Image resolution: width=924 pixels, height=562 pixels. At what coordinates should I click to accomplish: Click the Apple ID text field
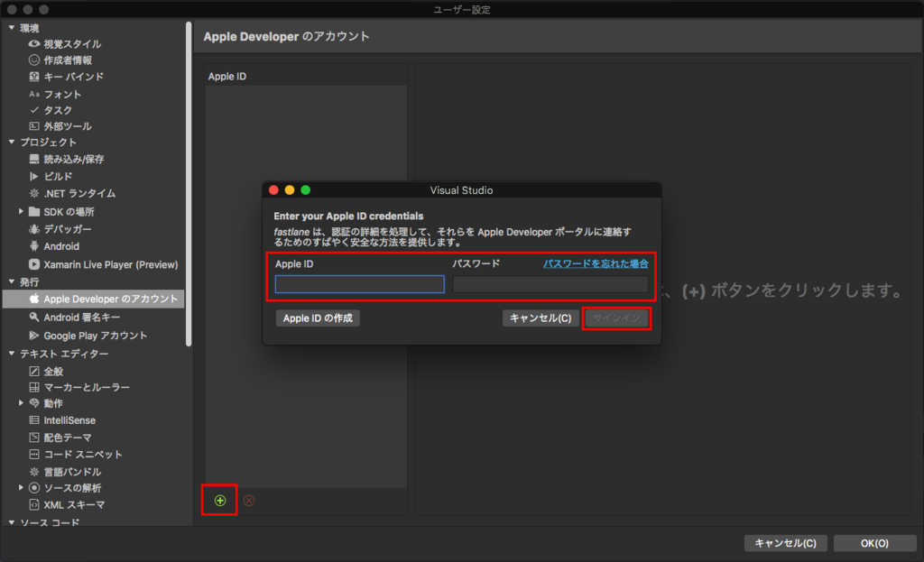pos(359,284)
